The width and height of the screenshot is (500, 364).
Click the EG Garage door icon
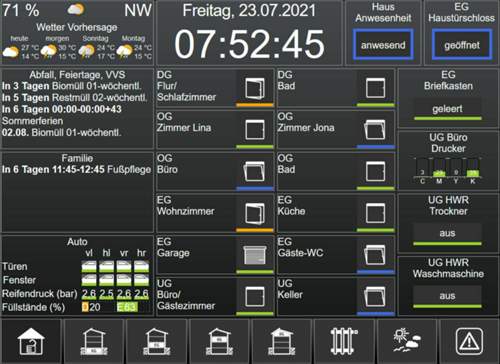pos(255,255)
